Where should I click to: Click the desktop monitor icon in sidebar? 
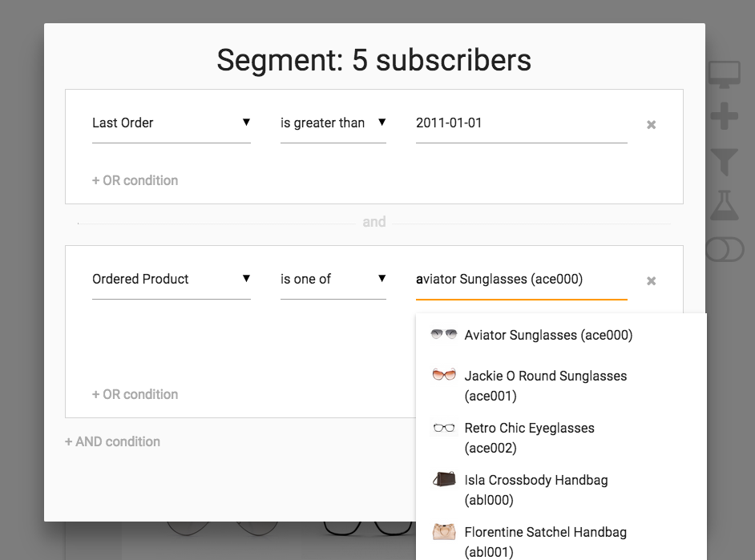[724, 75]
